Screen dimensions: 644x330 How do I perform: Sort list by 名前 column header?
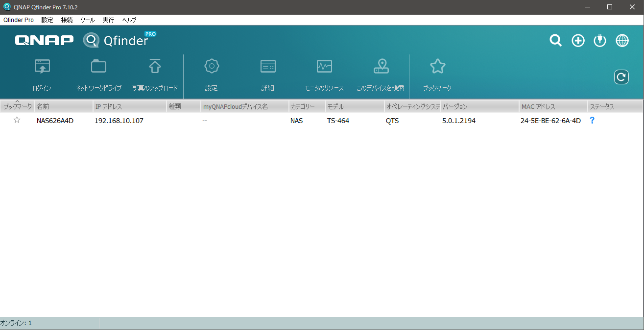(x=63, y=106)
